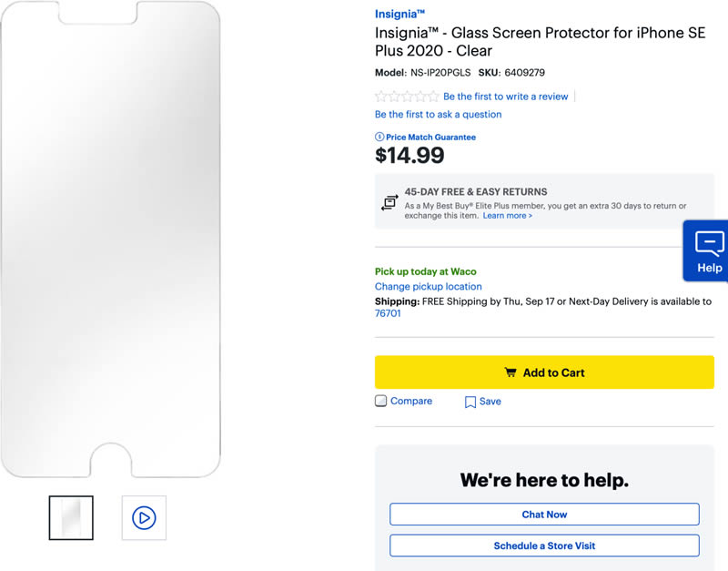Click the cart icon in Add to Cart

[511, 372]
